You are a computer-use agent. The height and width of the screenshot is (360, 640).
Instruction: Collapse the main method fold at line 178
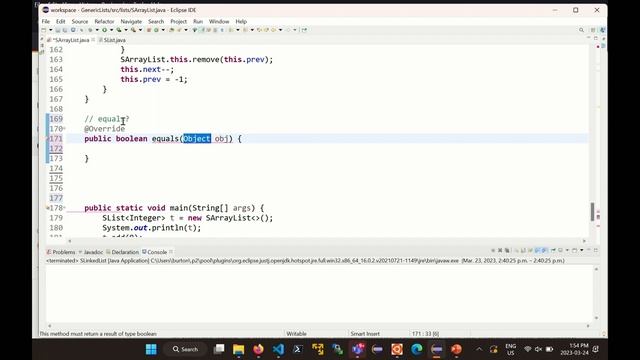pyautogui.click(x=64, y=208)
